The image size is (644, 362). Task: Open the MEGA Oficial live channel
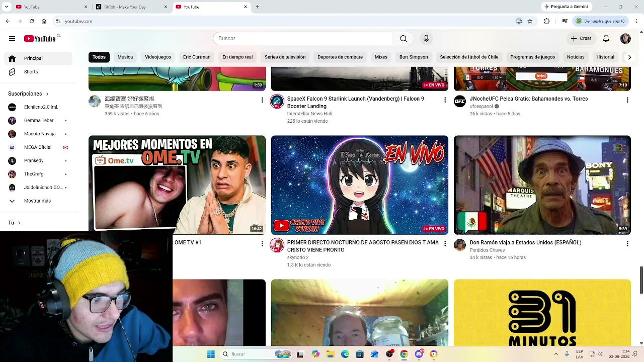tap(38, 147)
